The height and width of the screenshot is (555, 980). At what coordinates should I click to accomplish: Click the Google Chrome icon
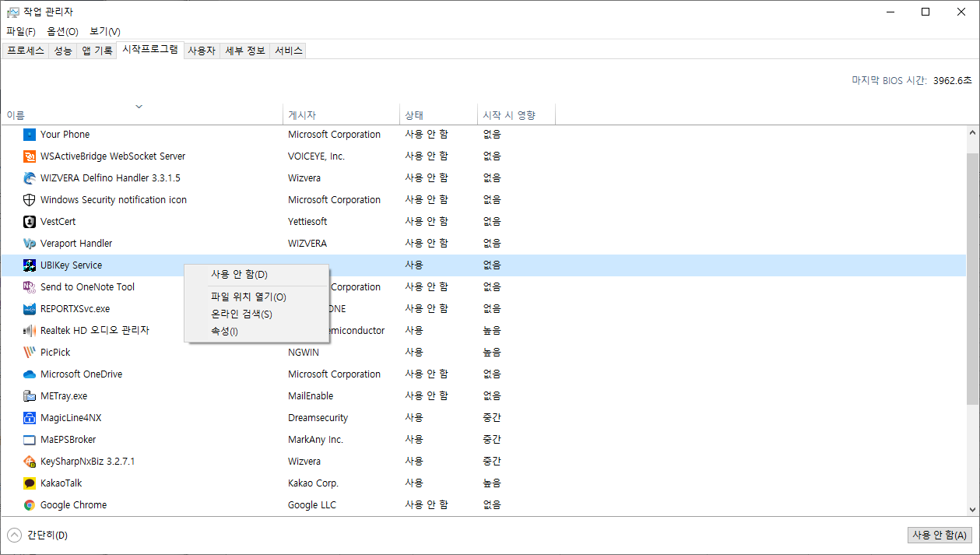[30, 505]
